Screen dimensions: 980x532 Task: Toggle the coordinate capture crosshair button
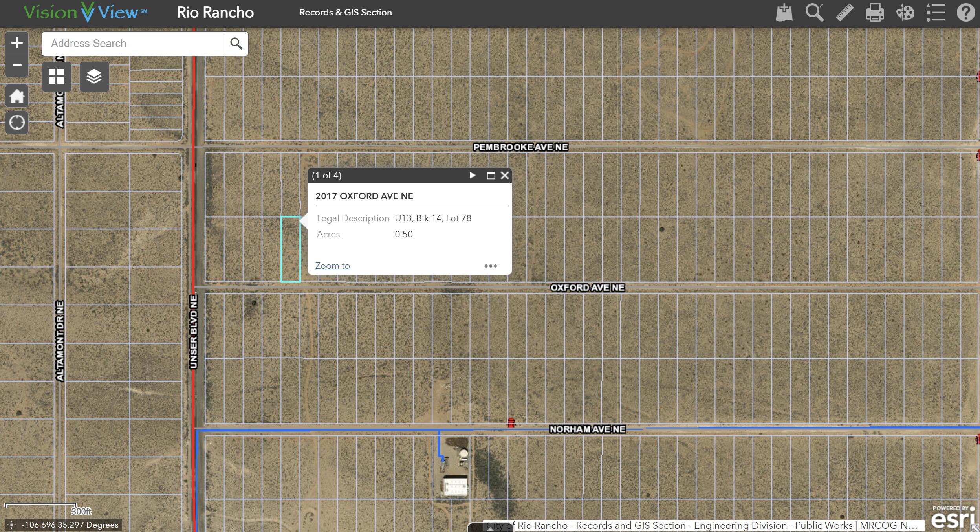[11, 525]
